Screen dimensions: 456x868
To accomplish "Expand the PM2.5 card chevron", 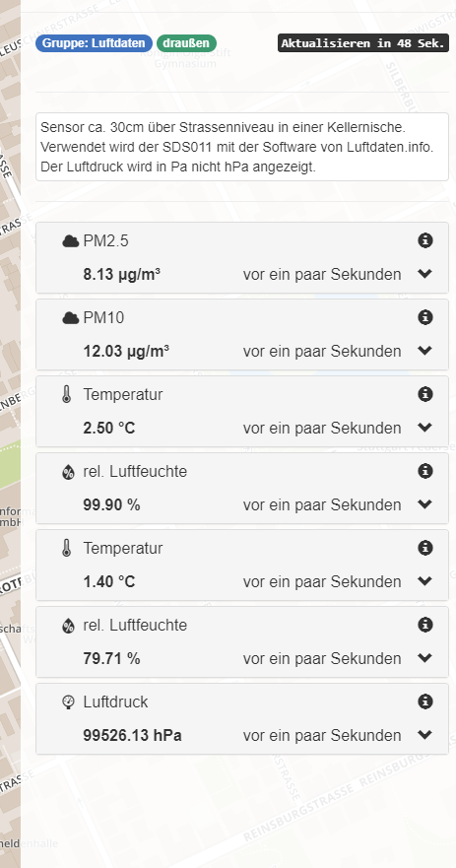I will tap(425, 274).
